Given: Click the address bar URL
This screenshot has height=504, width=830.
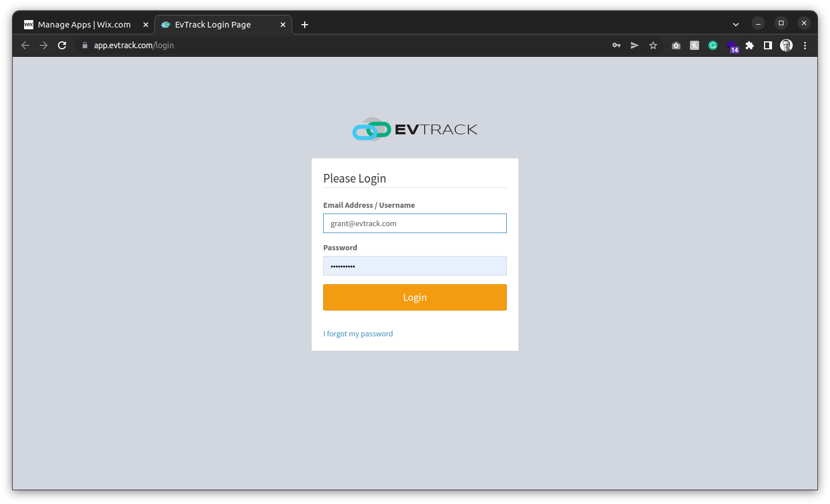Looking at the screenshot, I should 134,45.
